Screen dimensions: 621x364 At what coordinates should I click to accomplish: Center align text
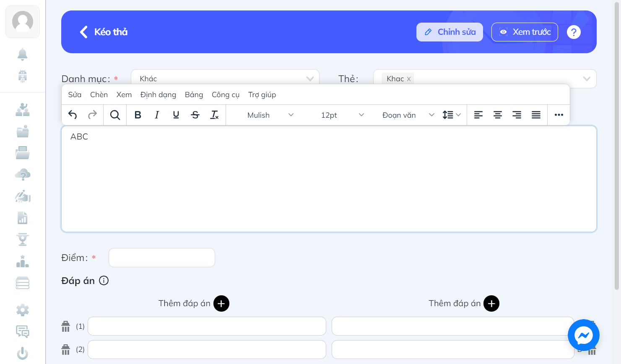[498, 115]
